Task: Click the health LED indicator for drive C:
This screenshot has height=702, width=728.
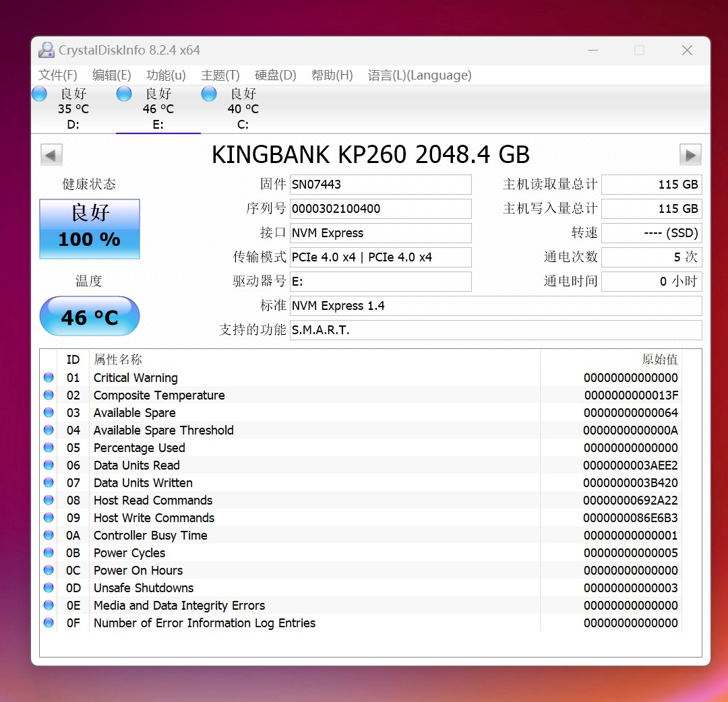Action: click(x=209, y=94)
